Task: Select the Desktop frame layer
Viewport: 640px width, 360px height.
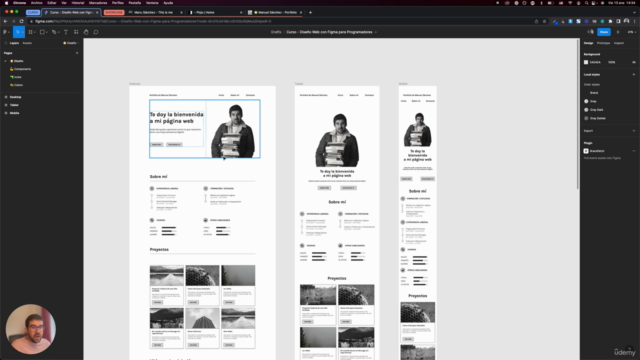Action: [15, 97]
